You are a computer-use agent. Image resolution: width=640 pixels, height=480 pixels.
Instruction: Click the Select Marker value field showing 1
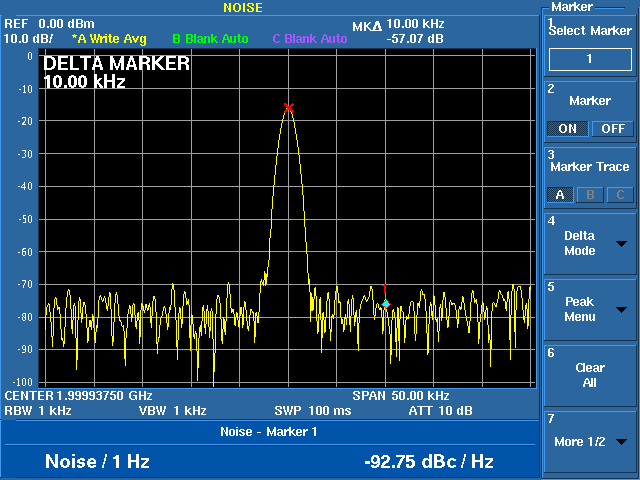[x=590, y=59]
